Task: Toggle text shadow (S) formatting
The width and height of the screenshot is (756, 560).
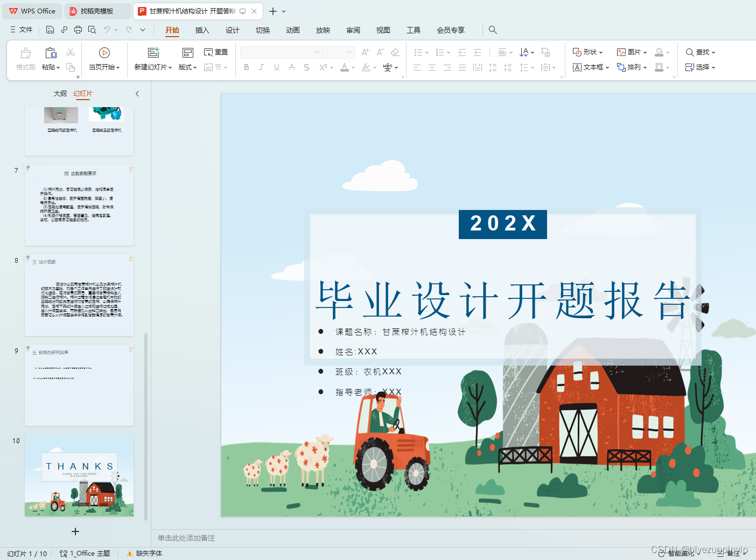Action: [x=306, y=67]
